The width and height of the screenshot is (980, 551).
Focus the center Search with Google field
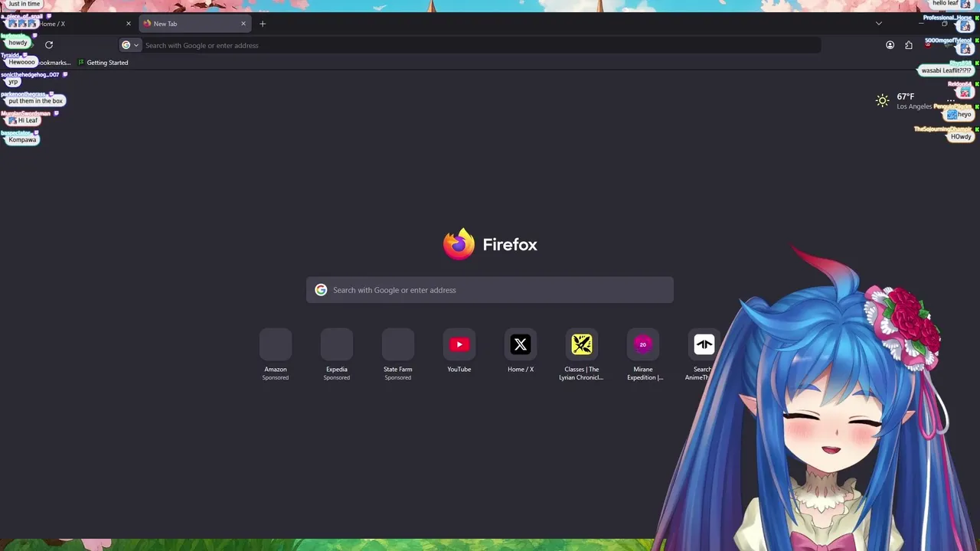(x=490, y=290)
